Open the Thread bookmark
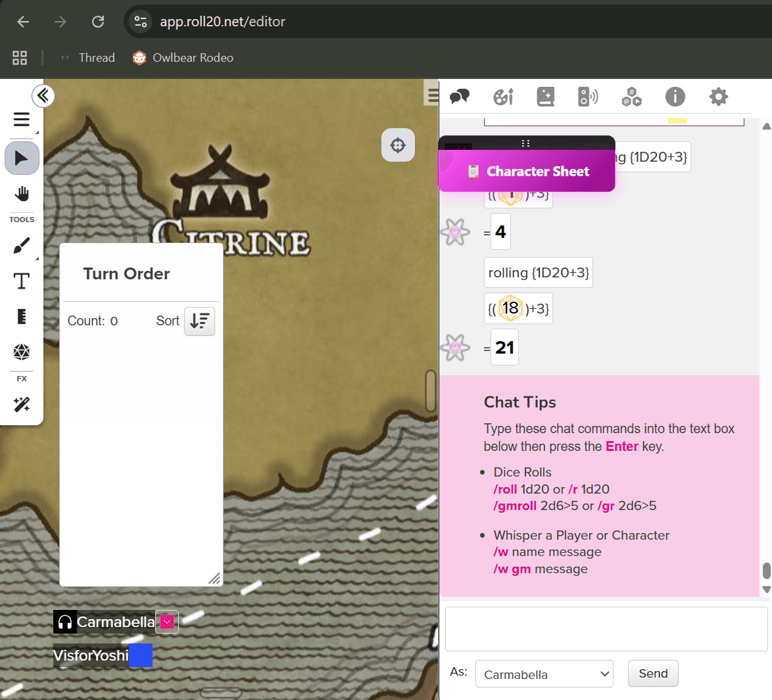Image resolution: width=772 pixels, height=700 pixels. [87, 58]
